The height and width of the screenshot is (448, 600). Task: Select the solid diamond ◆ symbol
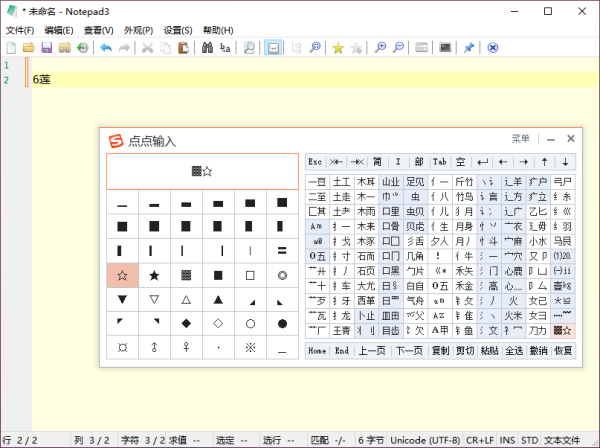[186, 323]
